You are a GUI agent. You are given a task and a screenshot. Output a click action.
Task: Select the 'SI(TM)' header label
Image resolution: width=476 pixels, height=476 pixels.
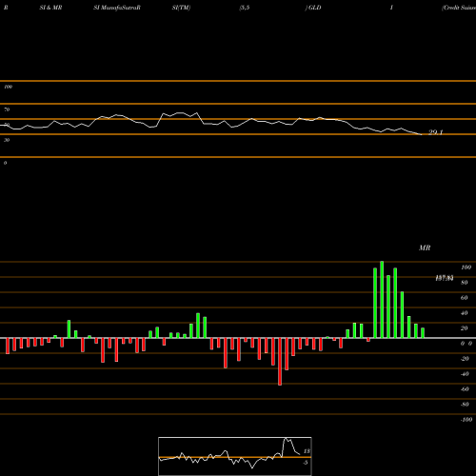(181, 8)
